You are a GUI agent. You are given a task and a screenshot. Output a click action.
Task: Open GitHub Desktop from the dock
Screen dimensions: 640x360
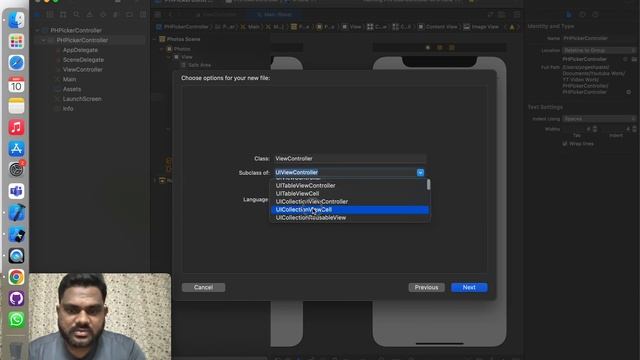(x=16, y=298)
